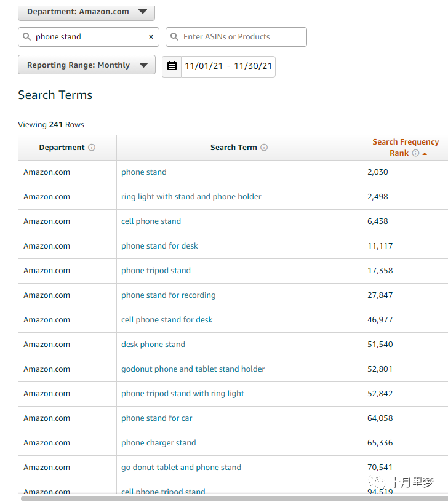The image size is (448, 502).
Task: Select rank value 2,030
Action: pyautogui.click(x=378, y=172)
